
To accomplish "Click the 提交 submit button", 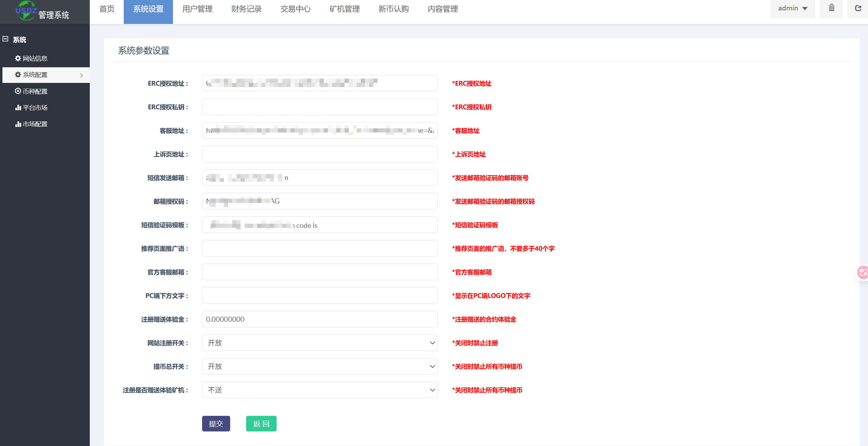I will (216, 423).
